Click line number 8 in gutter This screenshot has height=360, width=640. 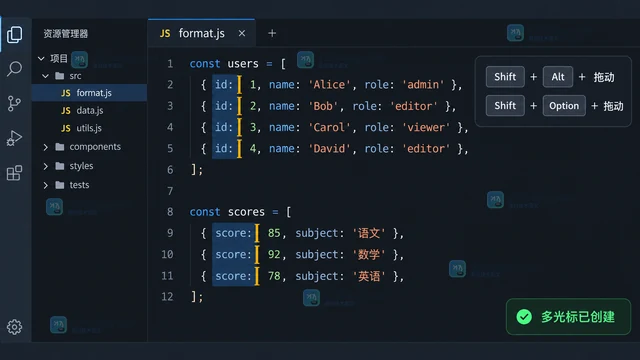click(x=170, y=212)
